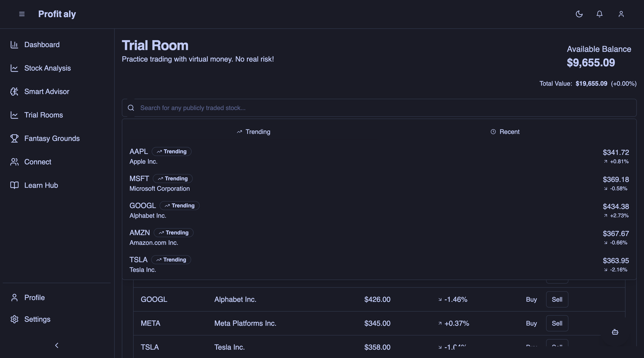Image resolution: width=644 pixels, height=358 pixels.
Task: Click the Trial Rooms chart icon
Action: click(14, 115)
